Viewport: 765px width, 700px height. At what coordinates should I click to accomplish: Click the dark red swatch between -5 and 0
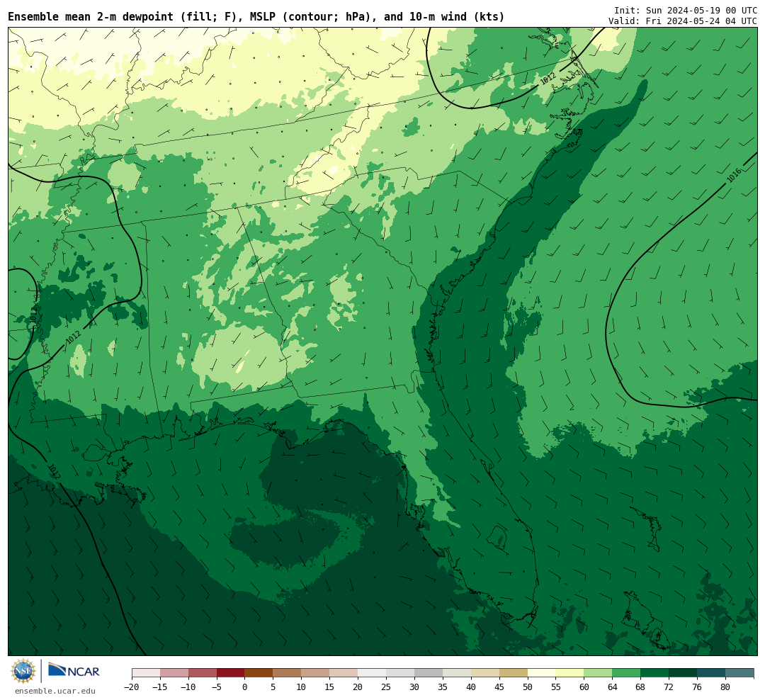point(231,672)
